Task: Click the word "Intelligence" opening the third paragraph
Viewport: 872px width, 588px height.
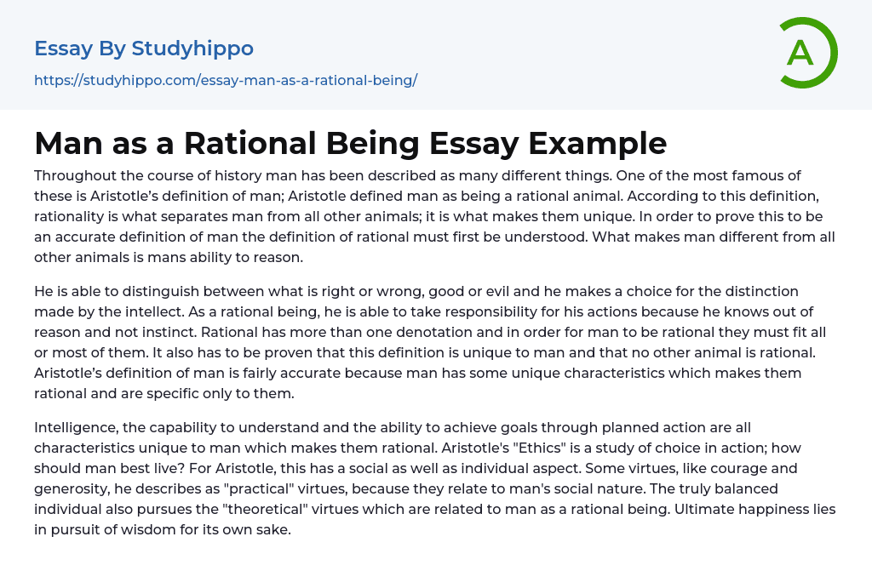Action: (76, 427)
